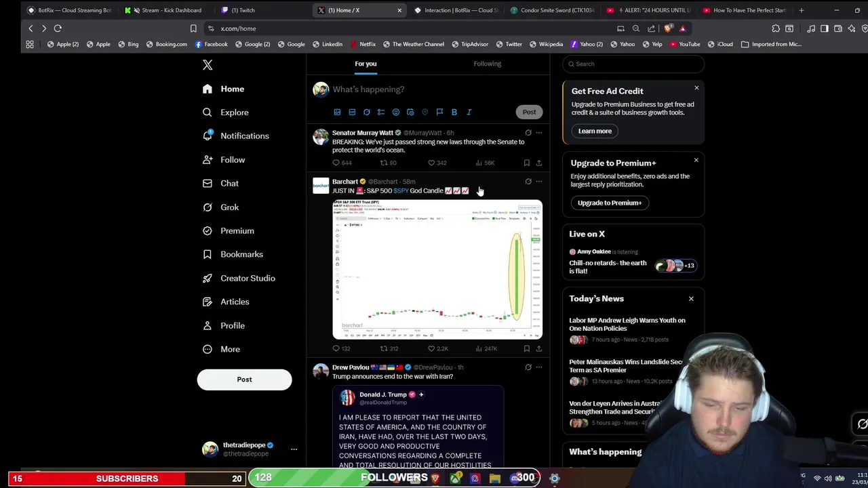Share the Barchart God Candle post
This screenshot has width=868, height=488.
tap(539, 348)
